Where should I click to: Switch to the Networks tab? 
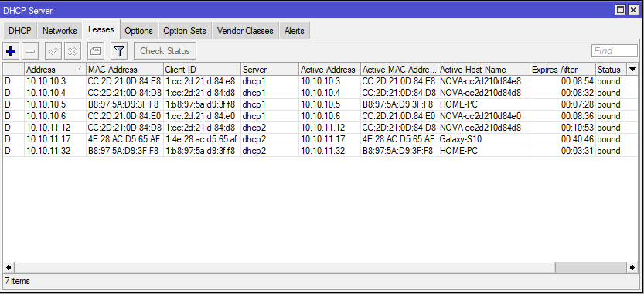[x=60, y=31]
